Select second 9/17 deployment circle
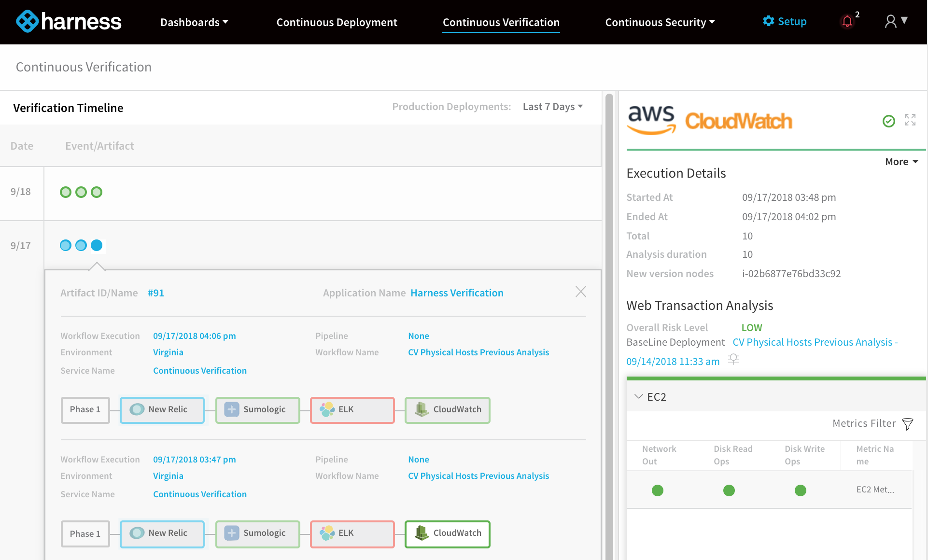 [81, 245]
